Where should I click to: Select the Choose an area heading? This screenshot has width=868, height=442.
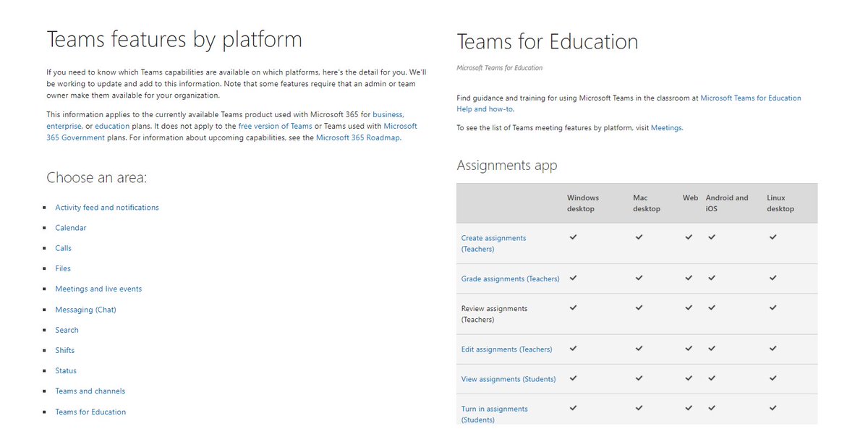pyautogui.click(x=97, y=178)
